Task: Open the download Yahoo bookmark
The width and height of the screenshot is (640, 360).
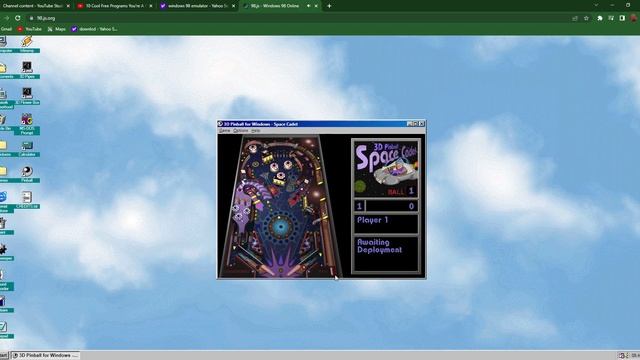Action: (95, 29)
